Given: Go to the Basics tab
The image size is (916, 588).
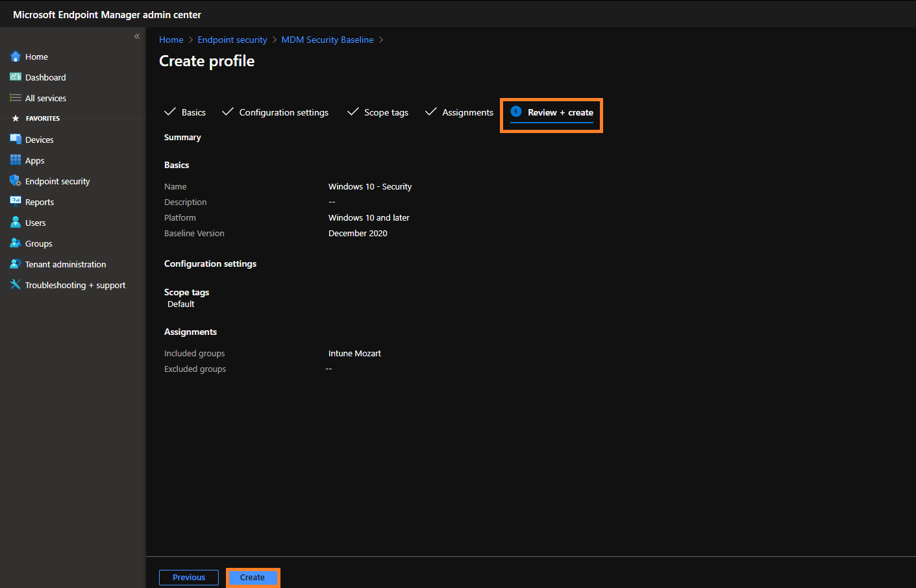Looking at the screenshot, I should 193,112.
